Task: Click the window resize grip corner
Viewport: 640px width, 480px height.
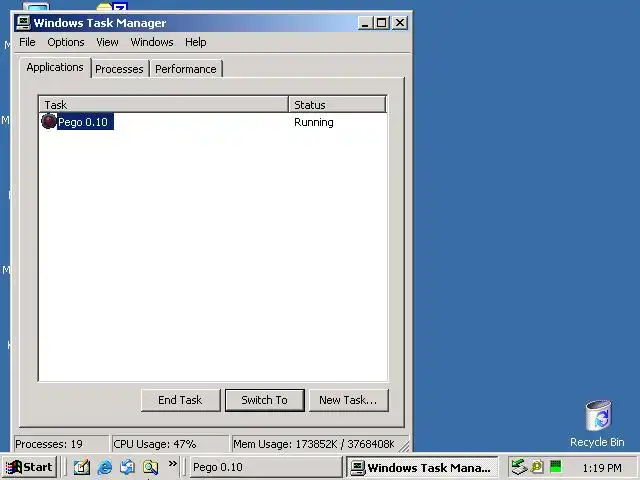Action: [x=404, y=446]
